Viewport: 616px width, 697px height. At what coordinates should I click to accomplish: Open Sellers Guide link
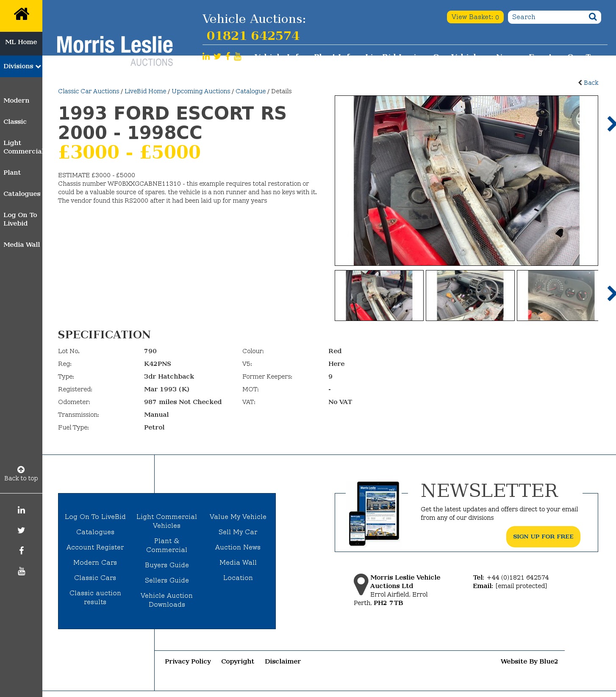[167, 580]
